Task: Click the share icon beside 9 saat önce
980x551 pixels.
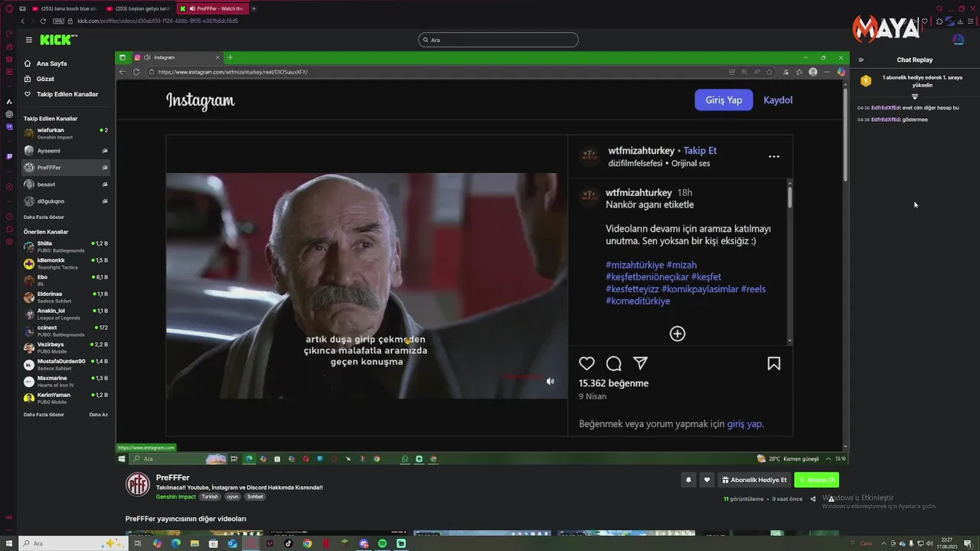Action: pos(813,499)
